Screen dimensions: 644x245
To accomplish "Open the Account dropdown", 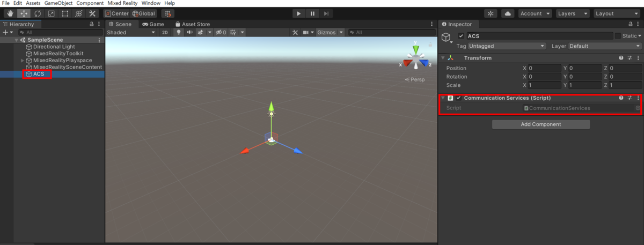I will pos(535,13).
